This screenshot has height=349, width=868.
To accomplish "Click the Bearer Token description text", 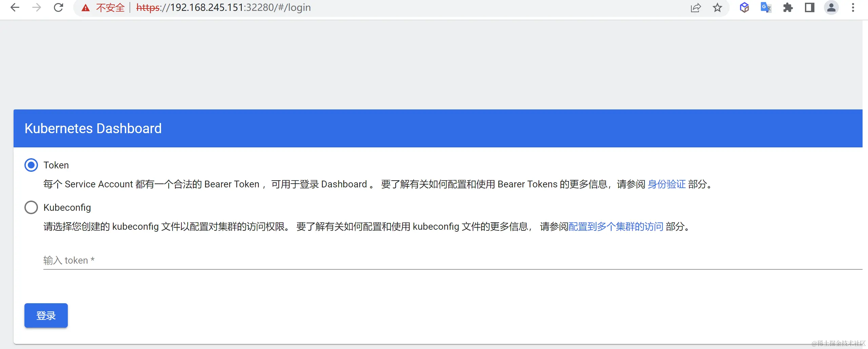I will click(x=378, y=184).
